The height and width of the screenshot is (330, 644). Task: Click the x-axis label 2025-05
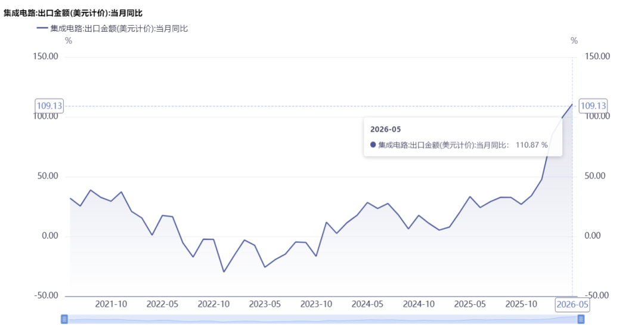[470, 304]
